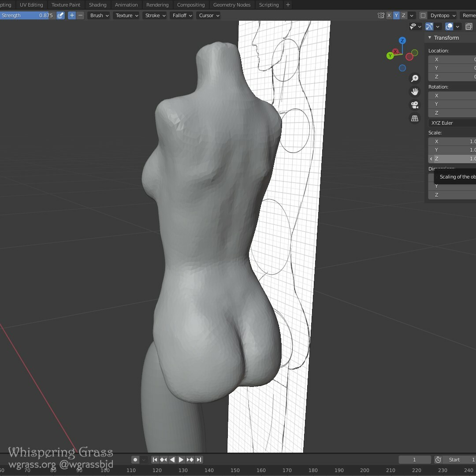Open the Brush settings dropdown
The width and height of the screenshot is (476, 476).
tap(99, 15)
